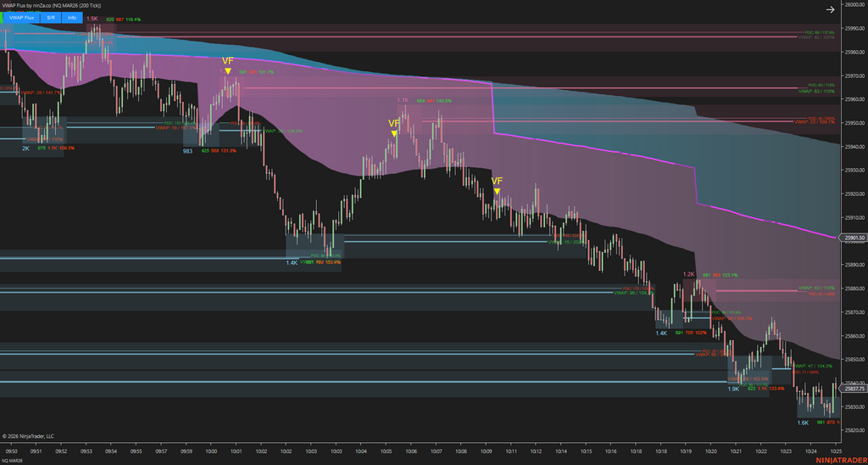This screenshot has width=868, height=465.
Task: Click the 25920.00 price axis label
Action: [855, 194]
